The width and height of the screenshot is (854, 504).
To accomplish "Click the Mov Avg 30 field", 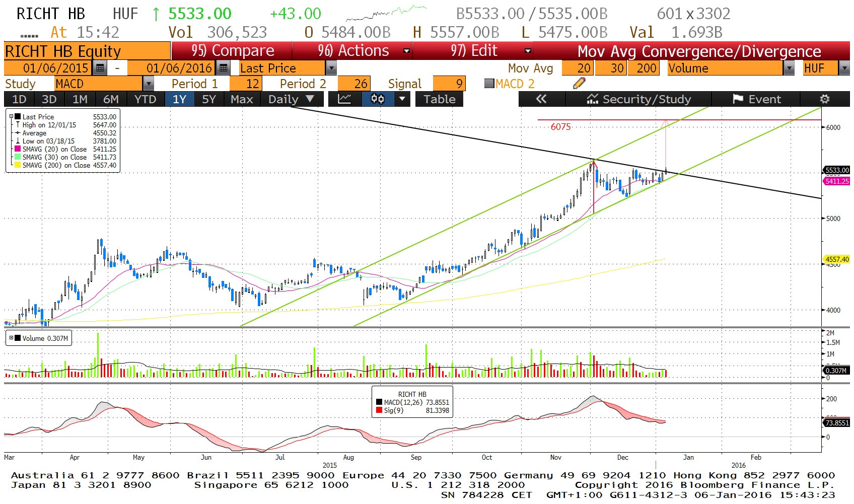I will coord(611,68).
